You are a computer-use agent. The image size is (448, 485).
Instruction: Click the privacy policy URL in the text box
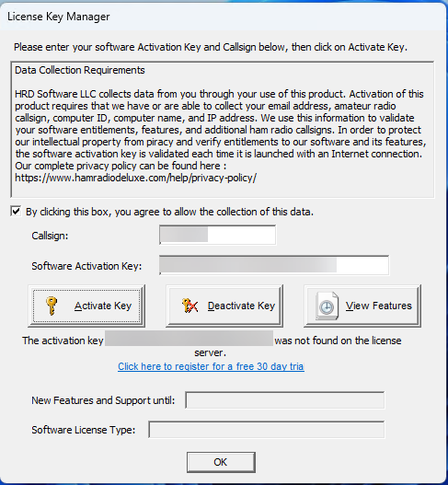point(136,178)
